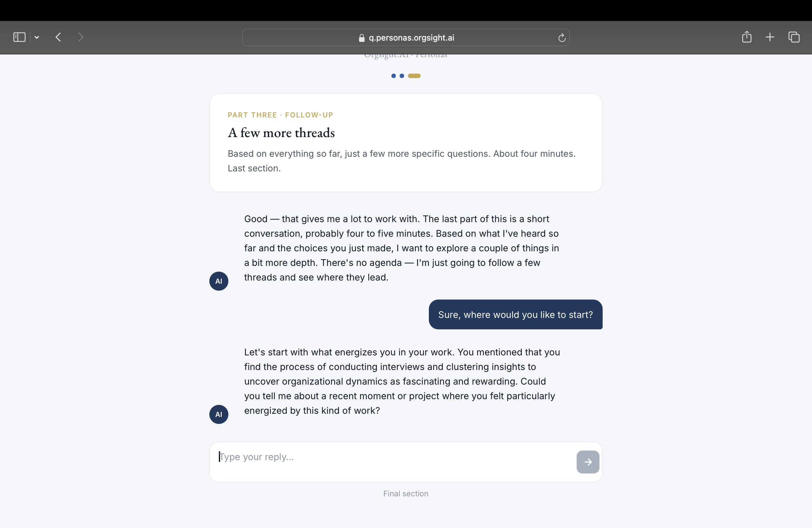Open the Share menu
This screenshot has height=528, width=812.
click(x=747, y=37)
